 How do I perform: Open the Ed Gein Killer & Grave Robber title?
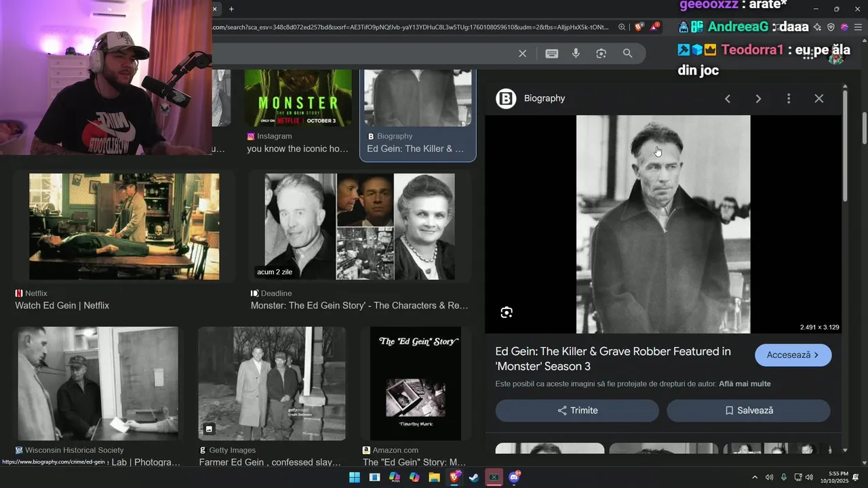point(613,359)
